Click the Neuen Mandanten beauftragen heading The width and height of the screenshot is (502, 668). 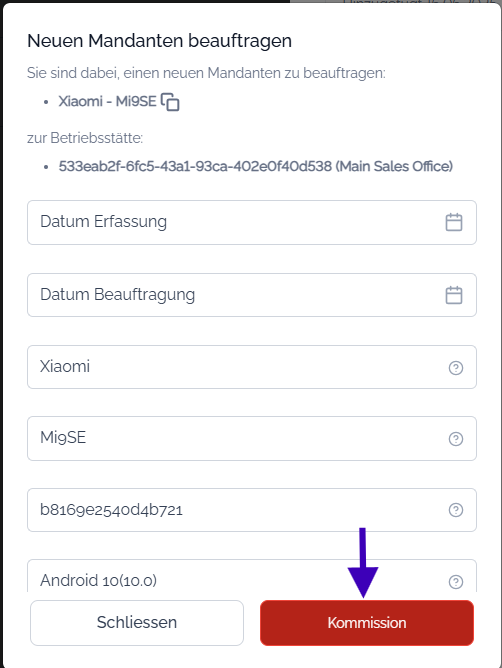tap(159, 41)
